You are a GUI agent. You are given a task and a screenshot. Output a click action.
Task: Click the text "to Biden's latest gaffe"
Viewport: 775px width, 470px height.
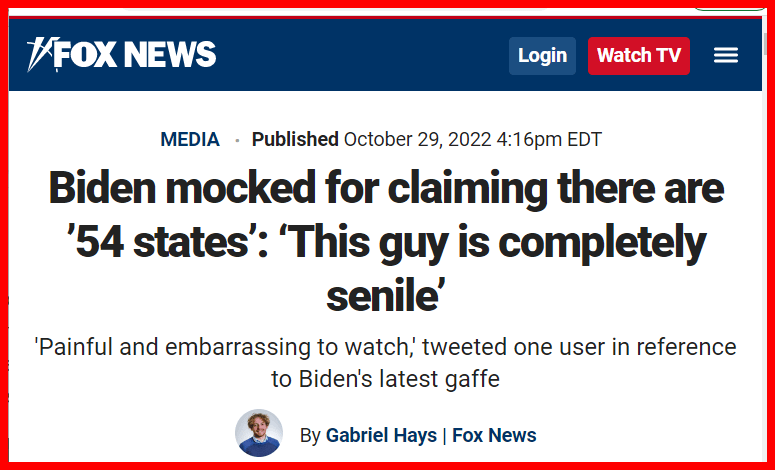coord(386,379)
